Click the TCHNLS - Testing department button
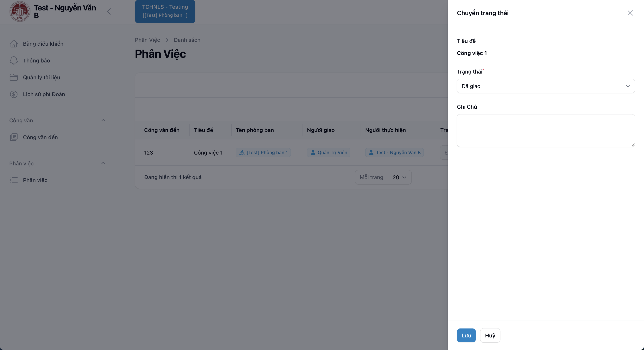The image size is (644, 350). point(165,11)
